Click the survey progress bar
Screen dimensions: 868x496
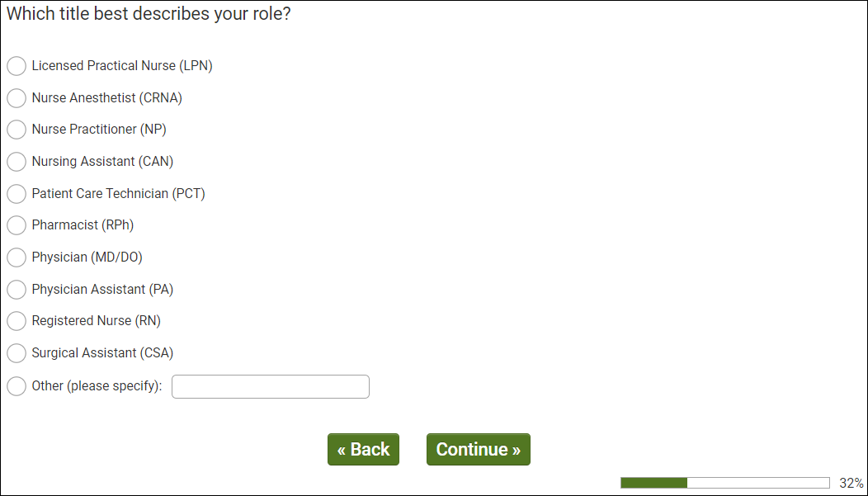point(724,483)
